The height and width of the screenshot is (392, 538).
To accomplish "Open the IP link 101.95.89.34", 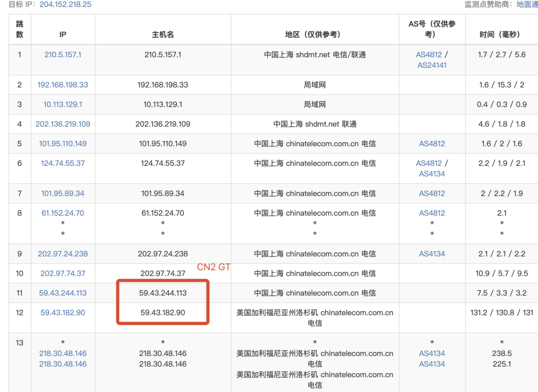I will [x=63, y=193].
